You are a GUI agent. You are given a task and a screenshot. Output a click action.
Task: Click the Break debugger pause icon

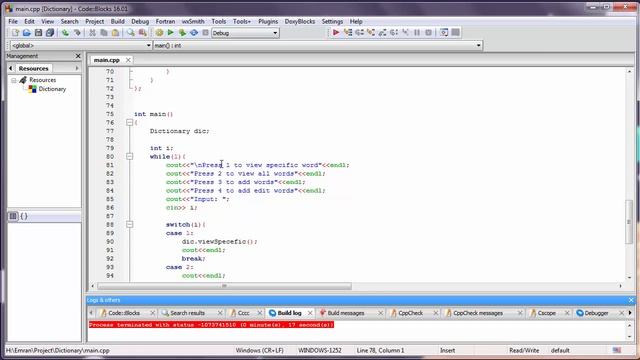417,32
